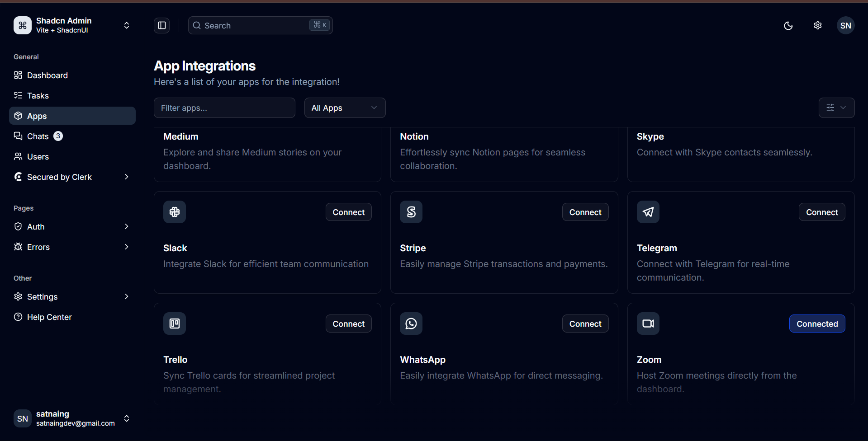Screen dimensions: 868x441
Task: Open the All Apps dropdown
Action: (345, 108)
